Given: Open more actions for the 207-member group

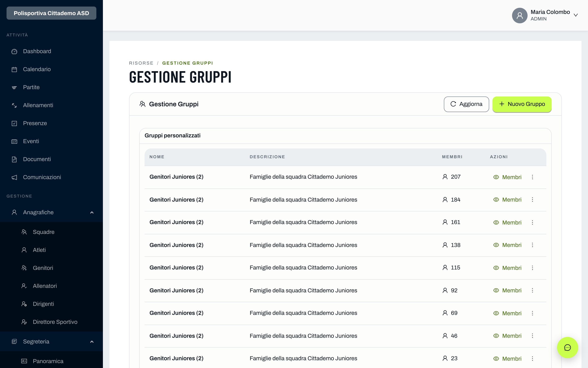Looking at the screenshot, I should click(x=532, y=177).
